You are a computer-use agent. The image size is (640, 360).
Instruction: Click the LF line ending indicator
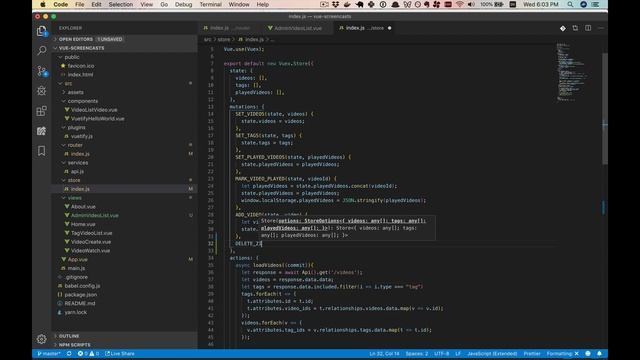point(458,353)
